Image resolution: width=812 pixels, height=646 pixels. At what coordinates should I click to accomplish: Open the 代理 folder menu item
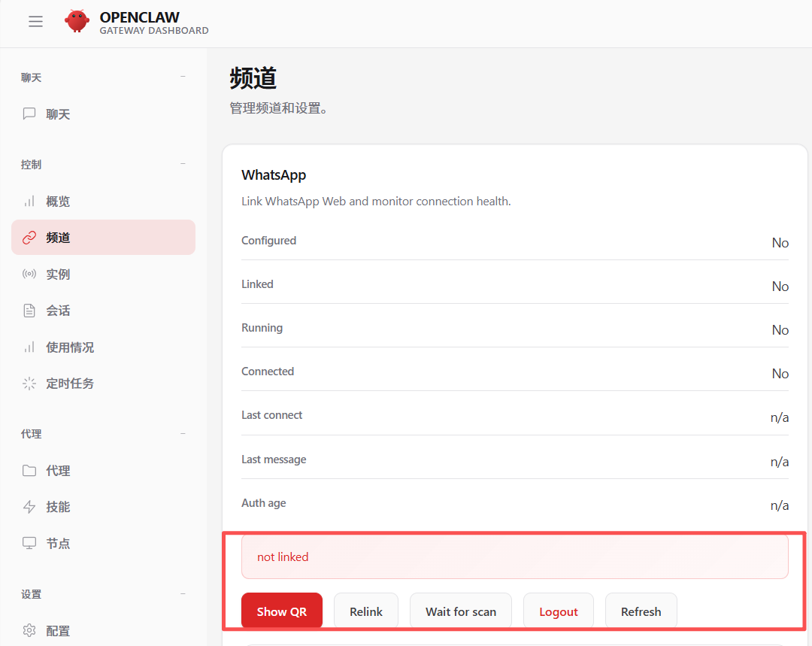(x=58, y=471)
